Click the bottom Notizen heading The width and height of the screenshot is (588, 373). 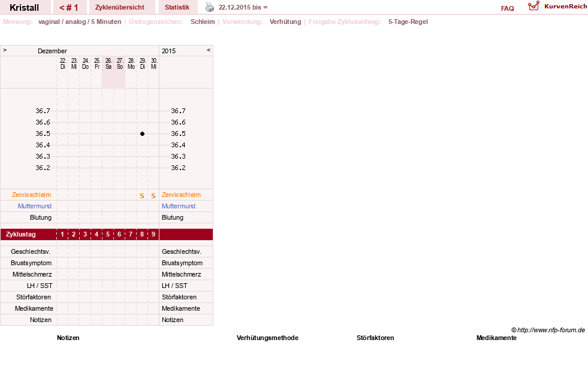coord(68,338)
